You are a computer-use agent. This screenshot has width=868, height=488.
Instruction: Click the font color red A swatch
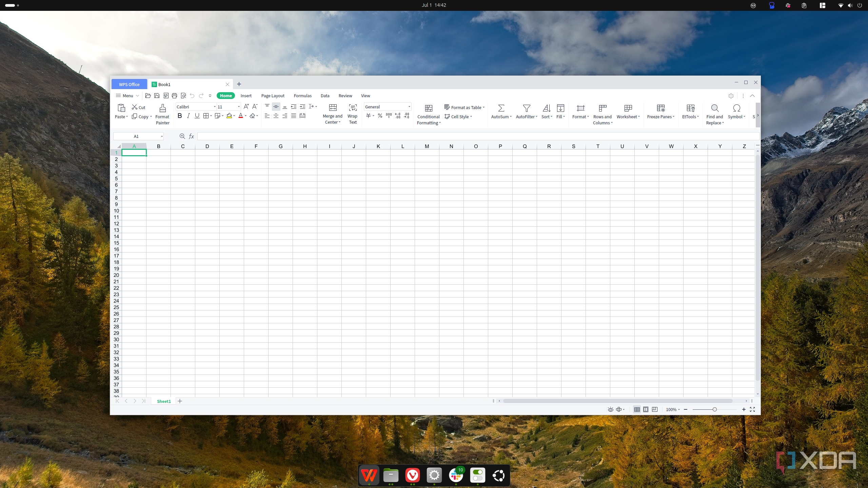click(x=240, y=116)
